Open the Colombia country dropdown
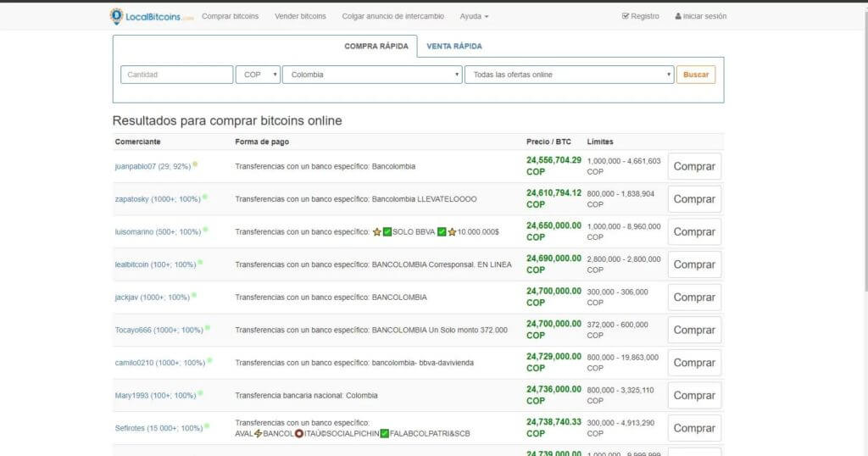The width and height of the screenshot is (868, 456). click(372, 75)
